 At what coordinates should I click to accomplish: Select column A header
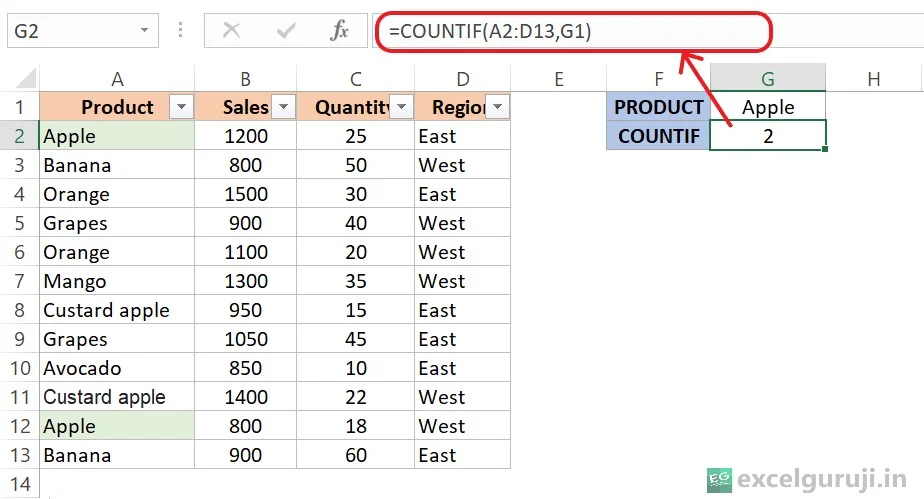click(117, 78)
